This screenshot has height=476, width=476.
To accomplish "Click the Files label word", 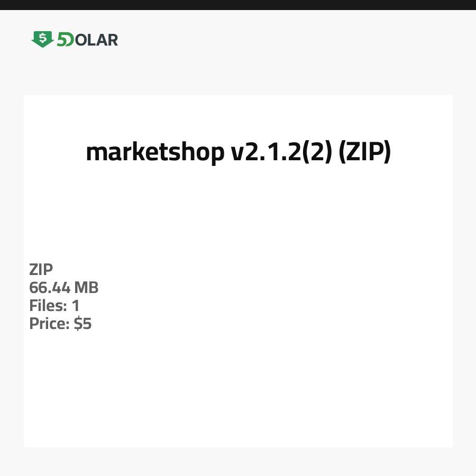I will tap(47, 306).
